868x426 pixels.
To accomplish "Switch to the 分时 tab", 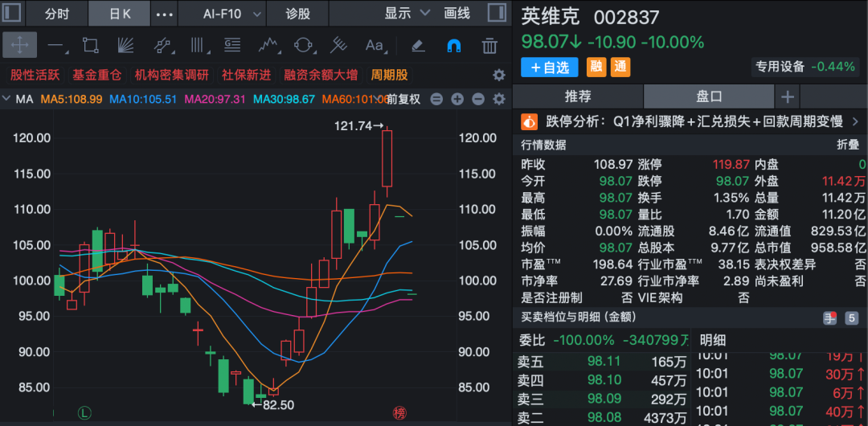I will 57,14.
